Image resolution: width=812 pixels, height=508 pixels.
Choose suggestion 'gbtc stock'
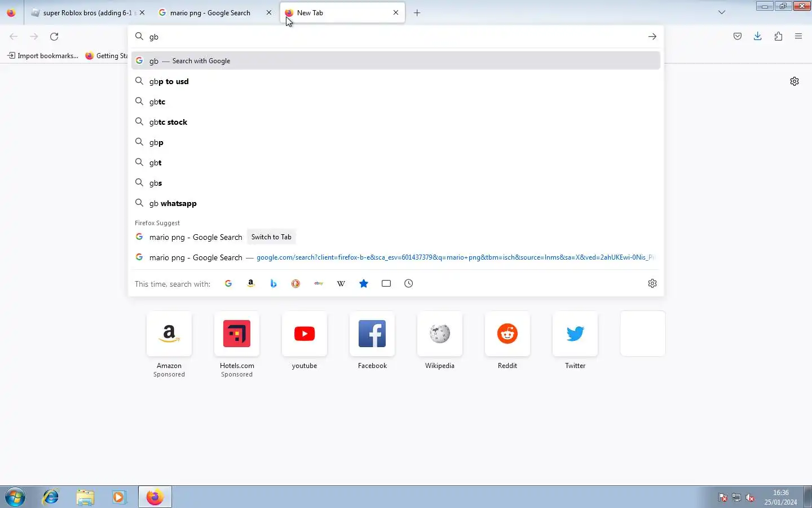(396, 122)
